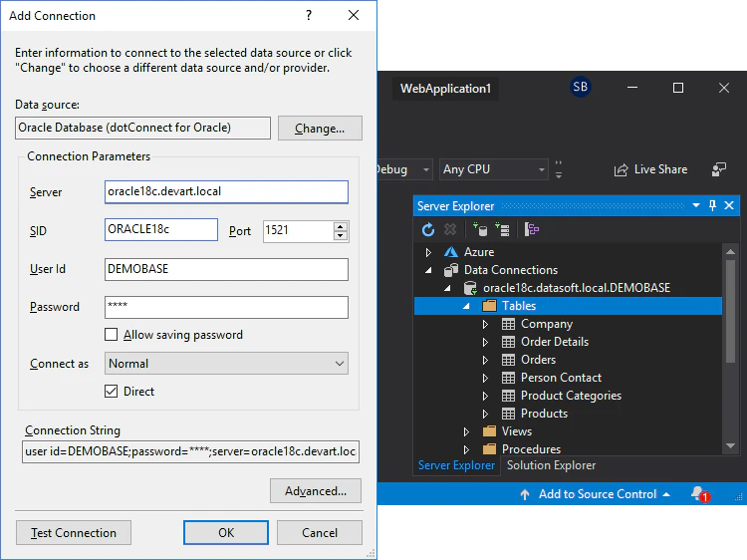This screenshot has height=560, width=747.
Task: Confirm the dialog with OK
Action: pyautogui.click(x=226, y=532)
